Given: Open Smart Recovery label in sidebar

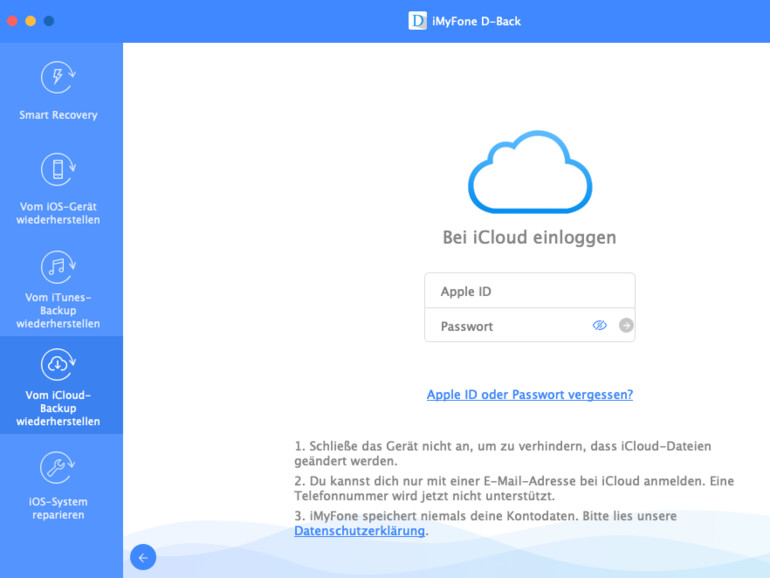Looking at the screenshot, I should (x=58, y=115).
